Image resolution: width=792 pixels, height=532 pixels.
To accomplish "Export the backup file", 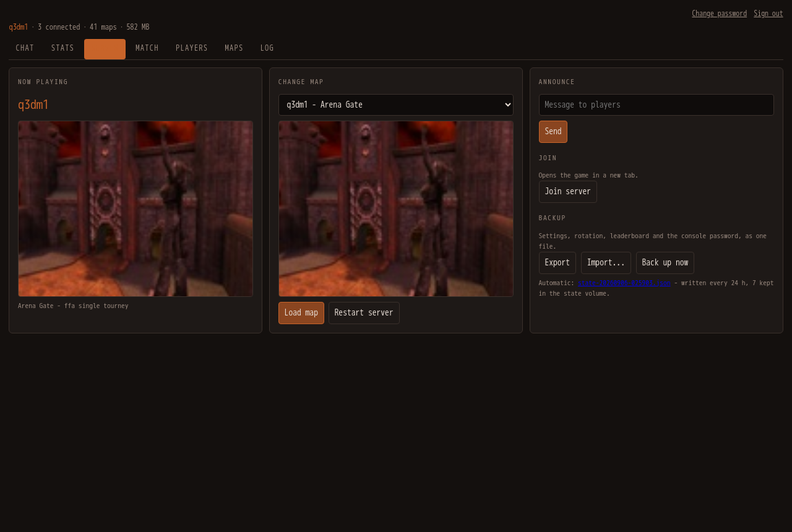I will tap(557, 263).
